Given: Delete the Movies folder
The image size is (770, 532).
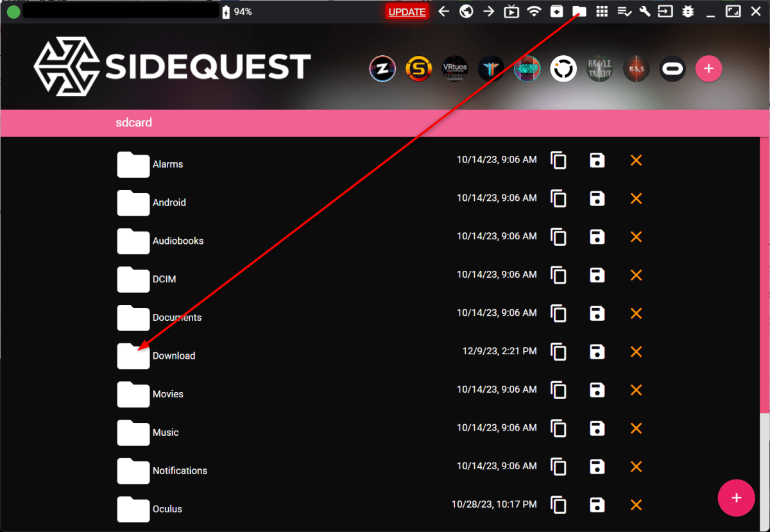Looking at the screenshot, I should 636,390.
